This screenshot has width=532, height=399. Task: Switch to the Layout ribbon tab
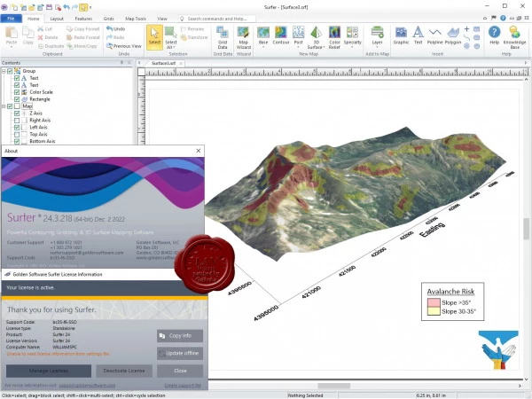tap(57, 19)
